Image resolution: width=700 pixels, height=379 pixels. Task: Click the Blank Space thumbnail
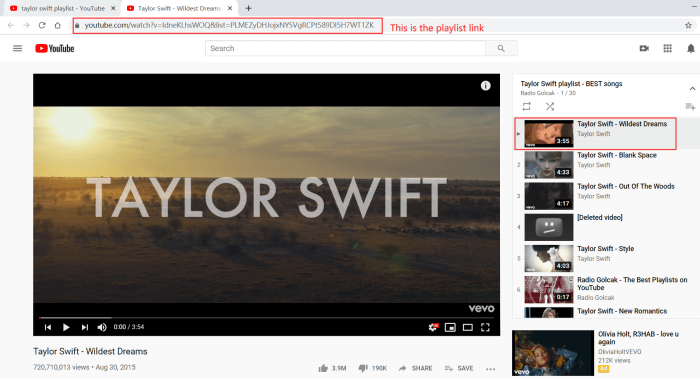pyautogui.click(x=549, y=165)
